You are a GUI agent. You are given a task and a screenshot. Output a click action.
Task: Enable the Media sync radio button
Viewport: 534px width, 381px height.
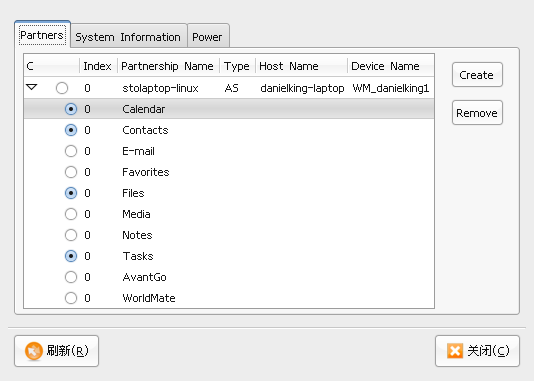pyautogui.click(x=71, y=214)
